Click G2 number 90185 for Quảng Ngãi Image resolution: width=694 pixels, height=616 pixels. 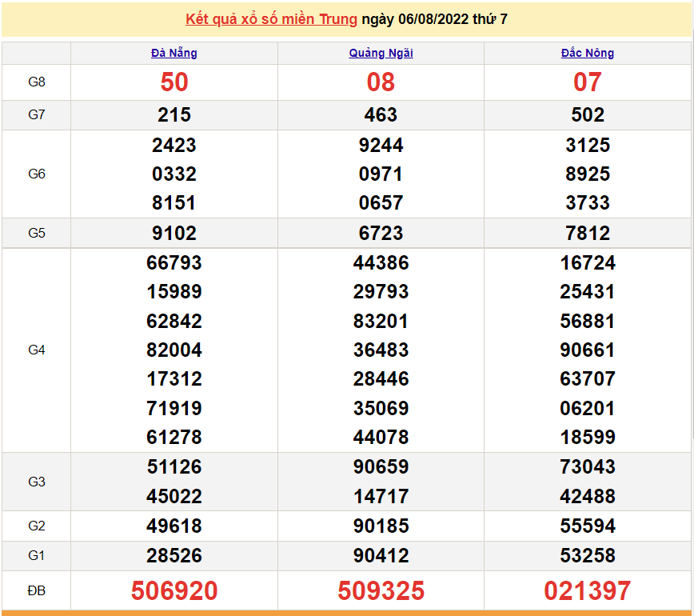pyautogui.click(x=381, y=526)
